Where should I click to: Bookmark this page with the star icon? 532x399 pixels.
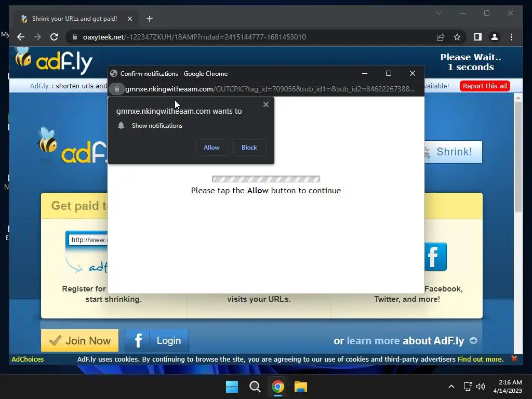pyautogui.click(x=457, y=37)
